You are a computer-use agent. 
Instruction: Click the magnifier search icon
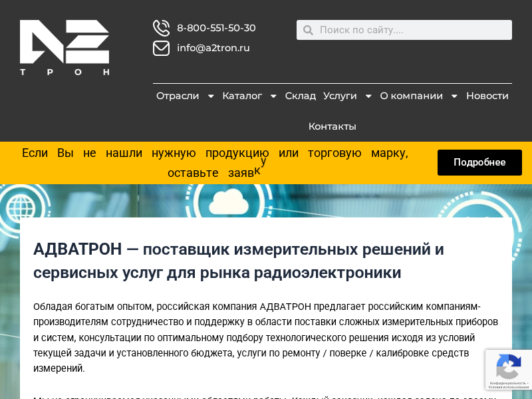(308, 30)
